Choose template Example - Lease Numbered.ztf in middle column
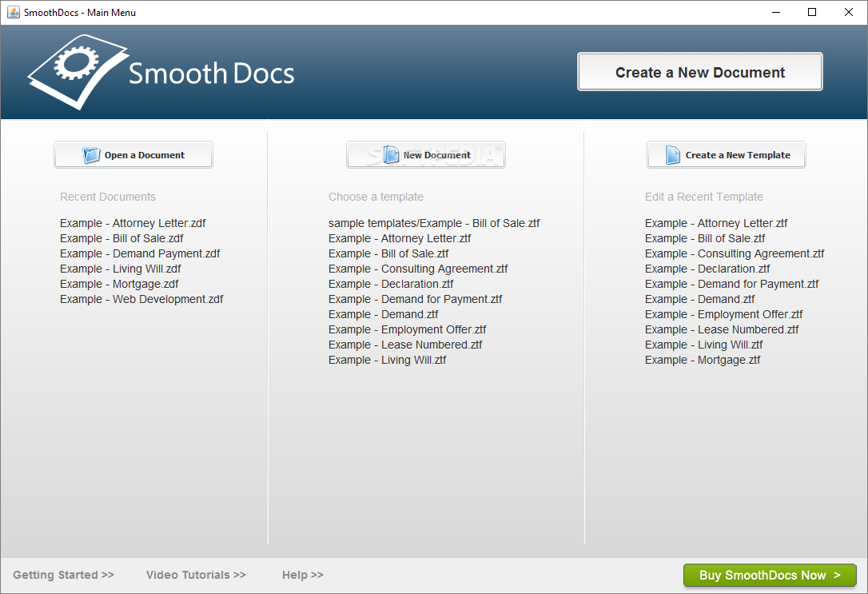The width and height of the screenshot is (868, 594). click(x=405, y=345)
